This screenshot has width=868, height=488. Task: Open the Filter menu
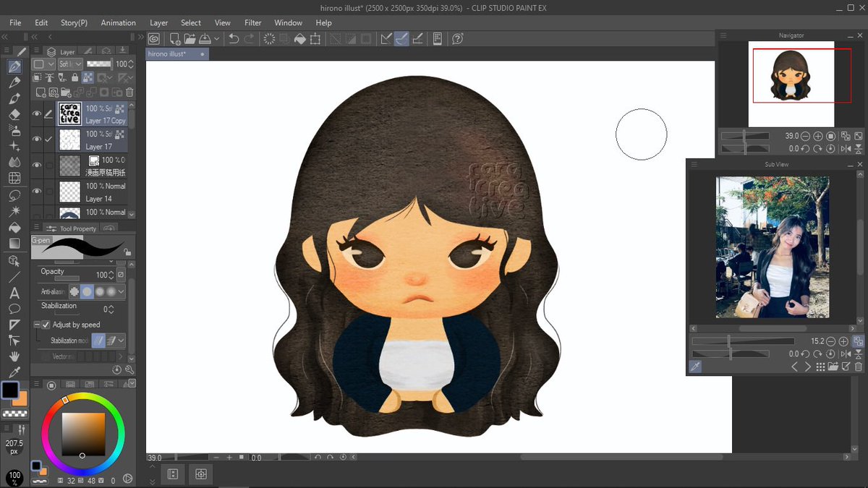pyautogui.click(x=252, y=22)
